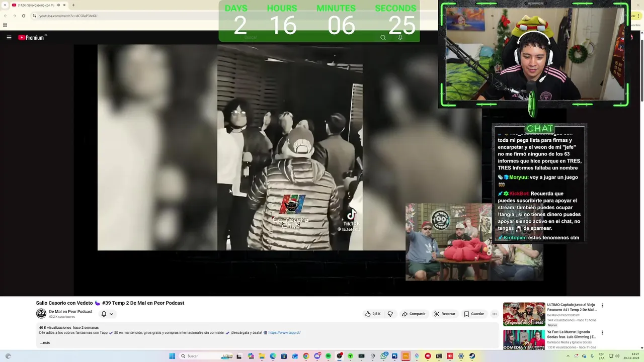Open De Mal en Peor Podcast channel name
644x362 pixels.
tap(70, 312)
